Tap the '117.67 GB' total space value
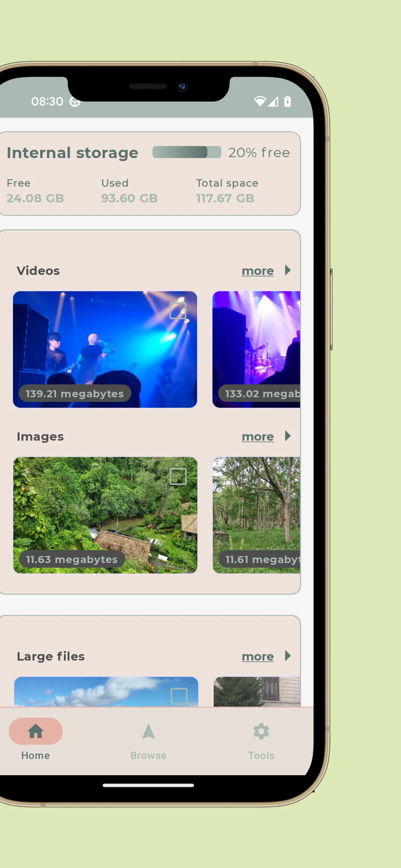Viewport: 401px width, 868px height. [x=225, y=198]
